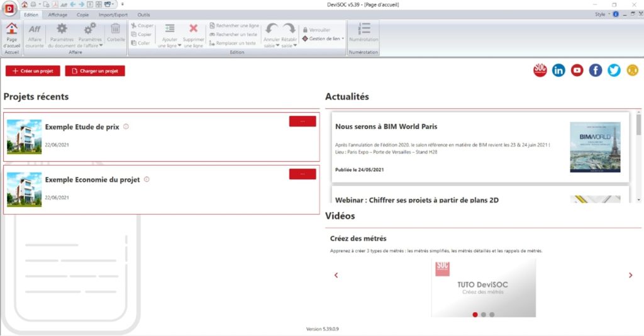
Task: Open the Exemple Economie du projet thumbnail
Action: [x=25, y=189]
